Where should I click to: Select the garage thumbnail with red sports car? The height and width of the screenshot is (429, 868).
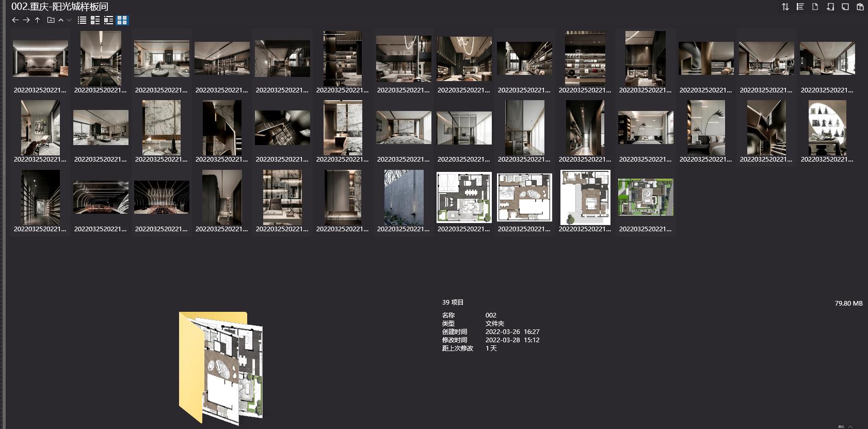pos(101,197)
